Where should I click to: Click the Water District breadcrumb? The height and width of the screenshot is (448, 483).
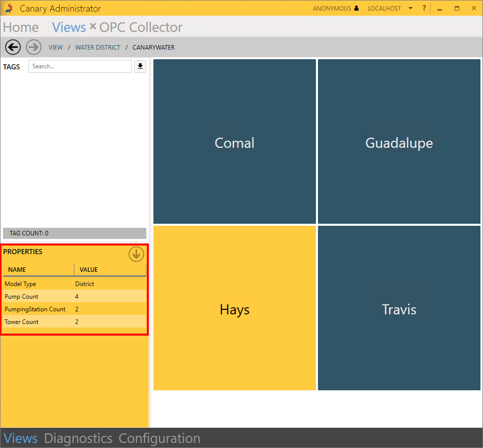tap(98, 48)
